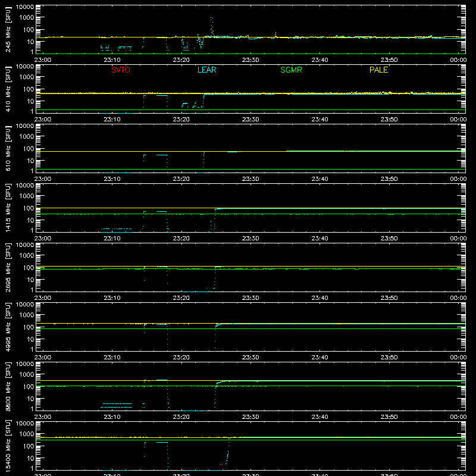Click the cyan LEAR legend label
476x476 pixels.
pyautogui.click(x=206, y=70)
